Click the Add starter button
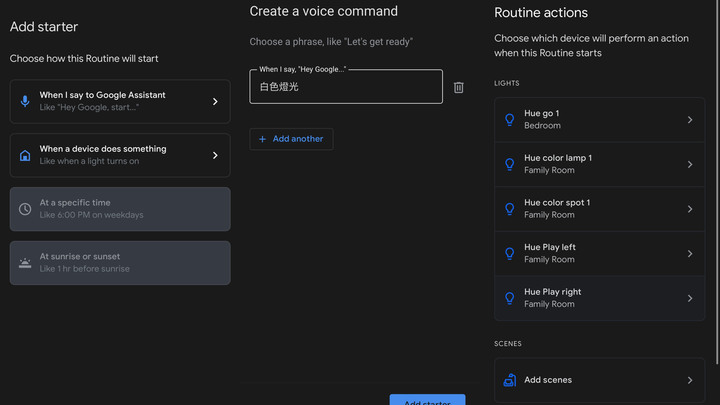The width and height of the screenshot is (720, 405). (428, 399)
